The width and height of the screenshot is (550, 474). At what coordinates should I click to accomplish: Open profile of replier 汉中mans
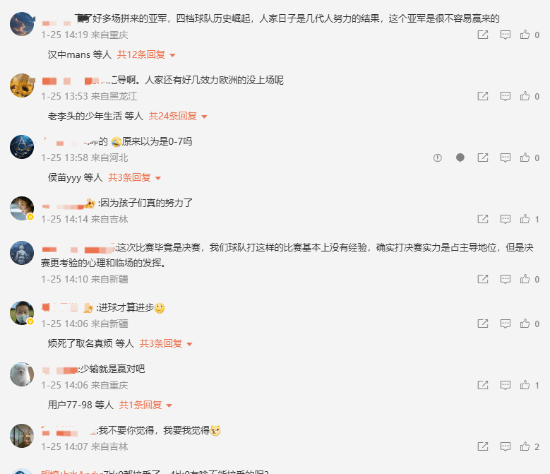69,55
